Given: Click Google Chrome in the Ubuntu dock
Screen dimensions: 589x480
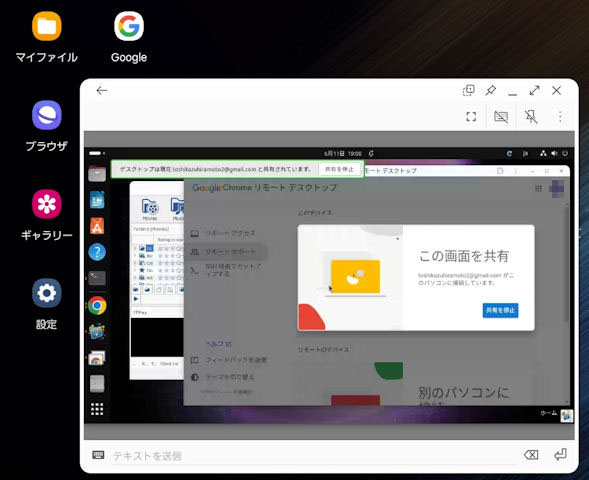Looking at the screenshot, I should tap(97, 306).
